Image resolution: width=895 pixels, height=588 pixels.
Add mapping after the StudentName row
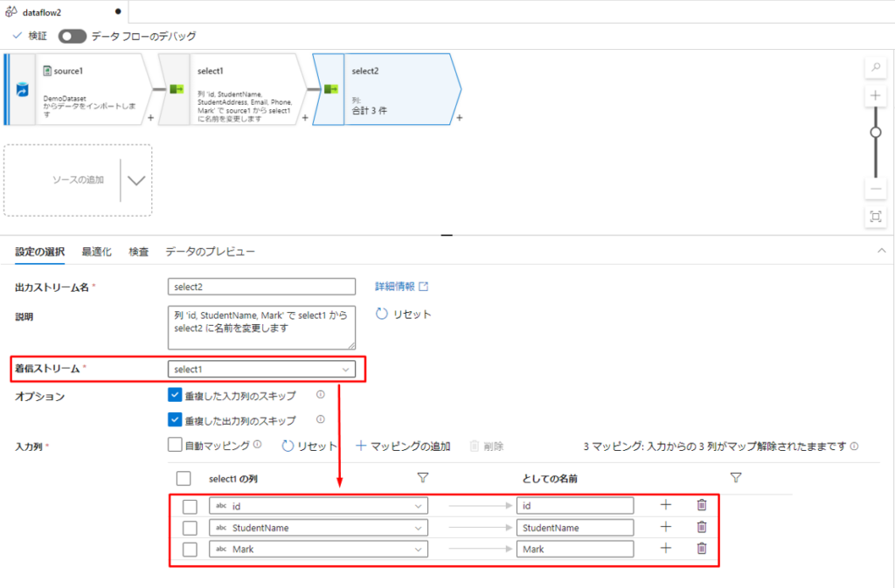665,527
